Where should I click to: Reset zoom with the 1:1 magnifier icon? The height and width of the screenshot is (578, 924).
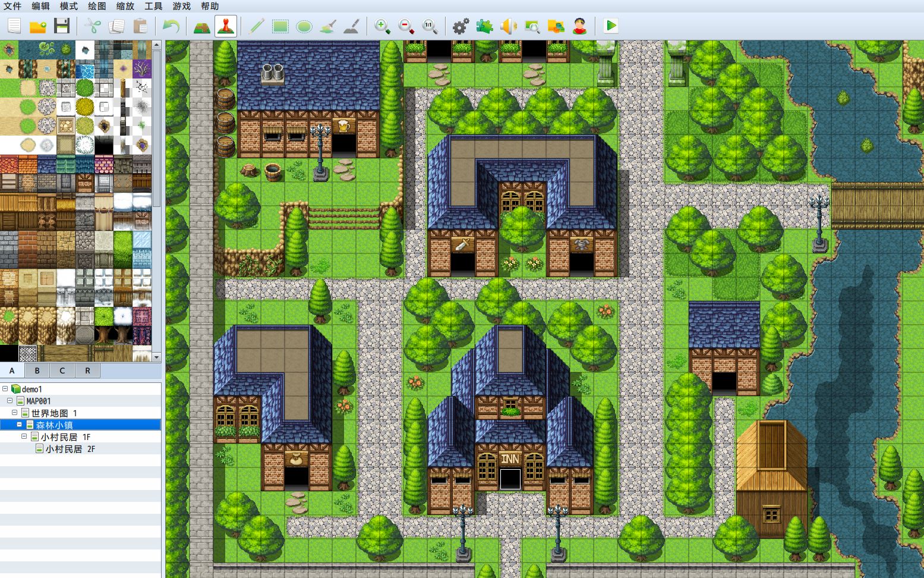pyautogui.click(x=430, y=26)
